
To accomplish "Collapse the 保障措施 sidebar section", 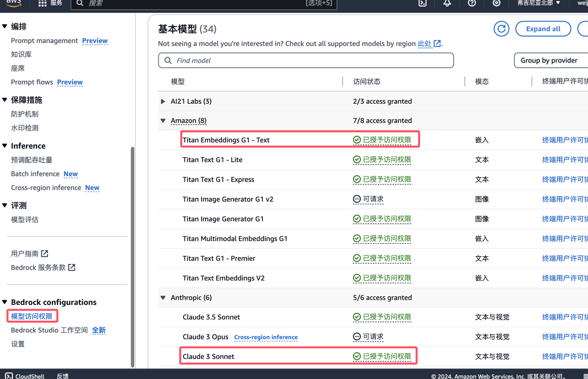I will point(5,100).
